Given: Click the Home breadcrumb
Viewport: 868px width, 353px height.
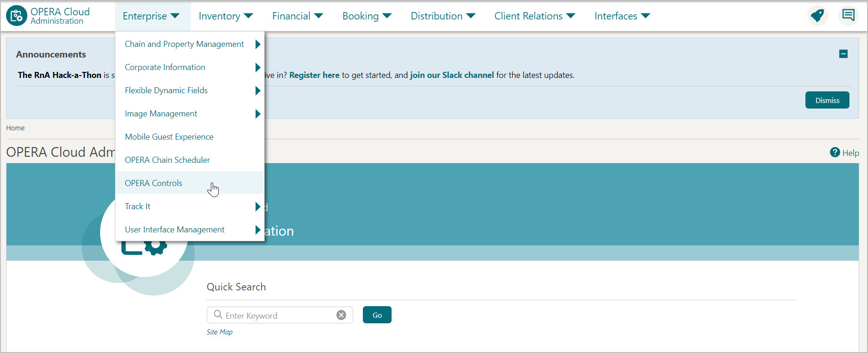Looking at the screenshot, I should pyautogui.click(x=15, y=128).
